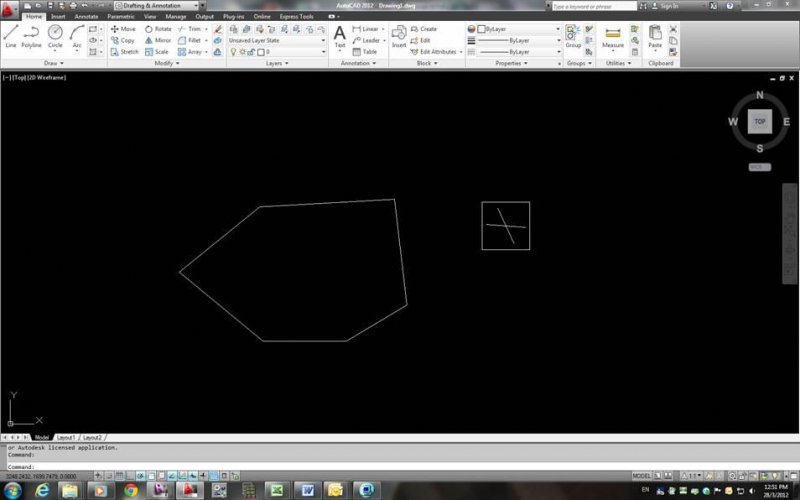Open the Measure utility
Image resolution: width=800 pixels, height=500 pixels.
pos(612,36)
